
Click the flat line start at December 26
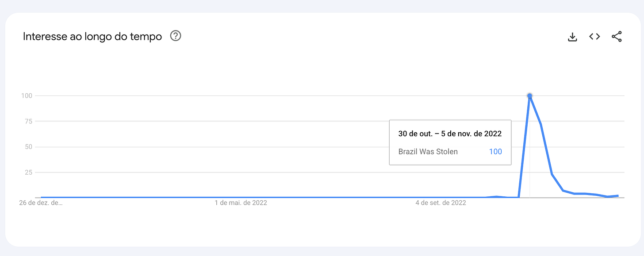(41, 197)
